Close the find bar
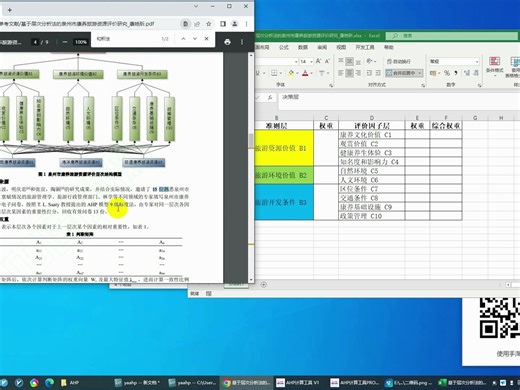This screenshot has height=390, width=520. 207,39
